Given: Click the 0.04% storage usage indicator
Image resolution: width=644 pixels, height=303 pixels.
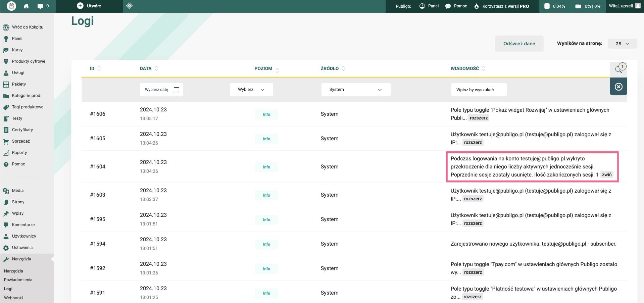Looking at the screenshot, I should coord(555,6).
